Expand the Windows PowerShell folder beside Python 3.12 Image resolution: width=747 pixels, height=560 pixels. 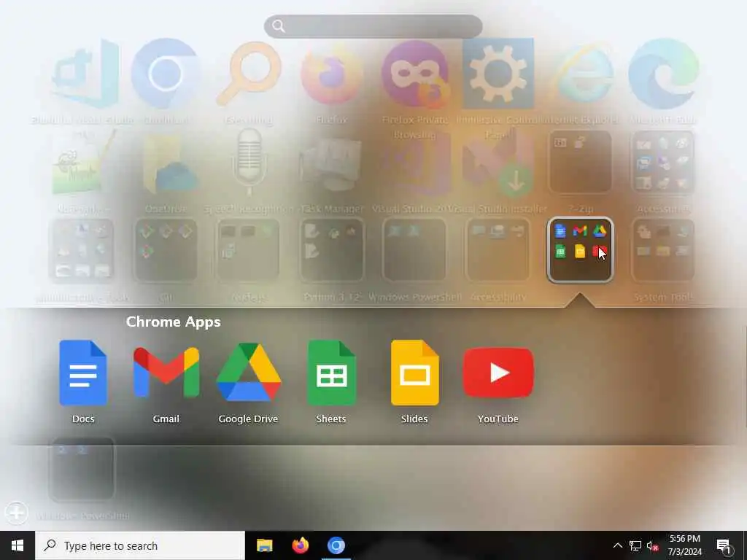click(x=414, y=251)
